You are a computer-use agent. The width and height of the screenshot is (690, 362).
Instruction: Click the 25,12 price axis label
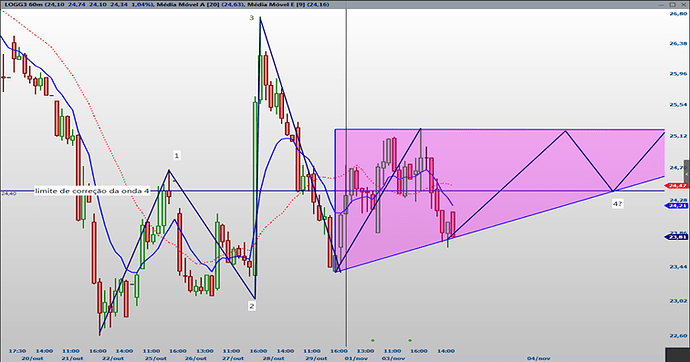pos(678,136)
